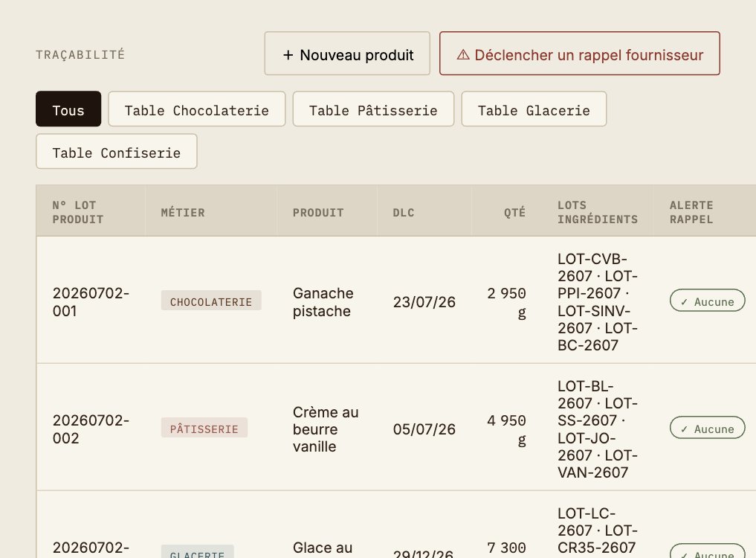Switch to the Table Pâtisserie tab

tap(373, 109)
